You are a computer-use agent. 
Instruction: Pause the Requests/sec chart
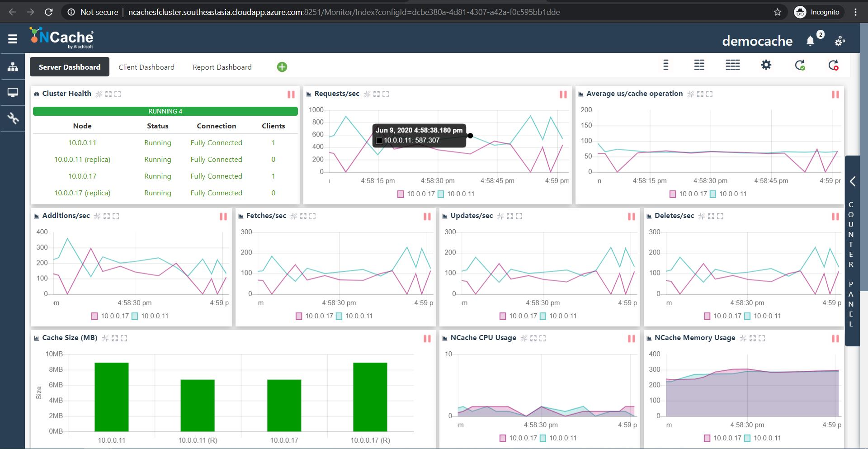563,95
